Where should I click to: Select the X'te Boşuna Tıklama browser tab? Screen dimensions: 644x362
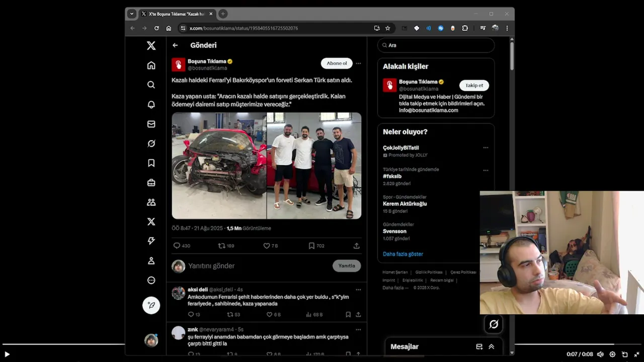(177, 14)
